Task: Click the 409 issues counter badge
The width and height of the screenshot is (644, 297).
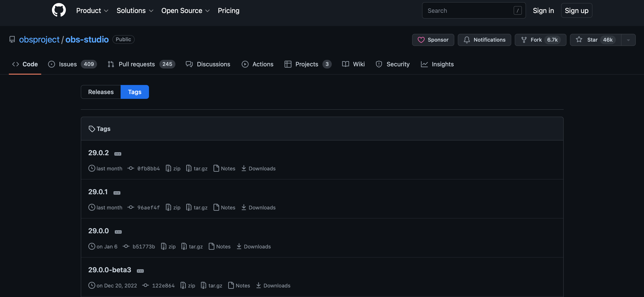Action: 89,64
